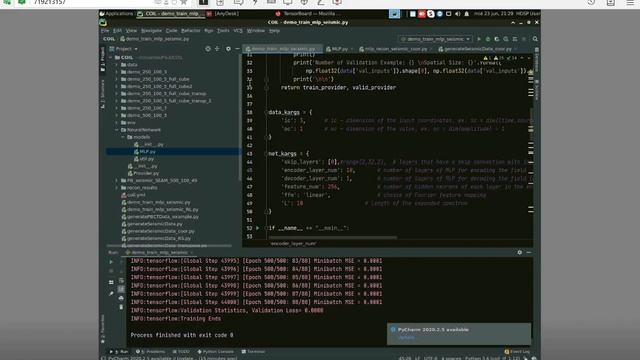Click the demo_train_mlp_seismic.py breadcrumb in navigation bar

(155, 39)
